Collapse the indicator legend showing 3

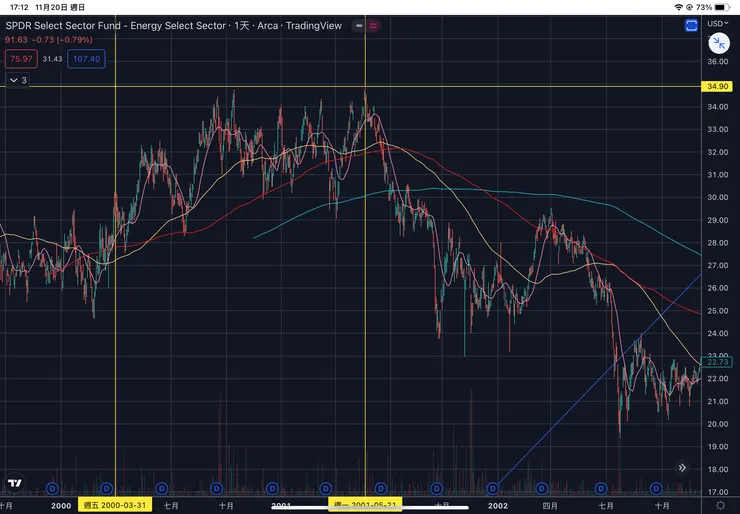coord(18,80)
